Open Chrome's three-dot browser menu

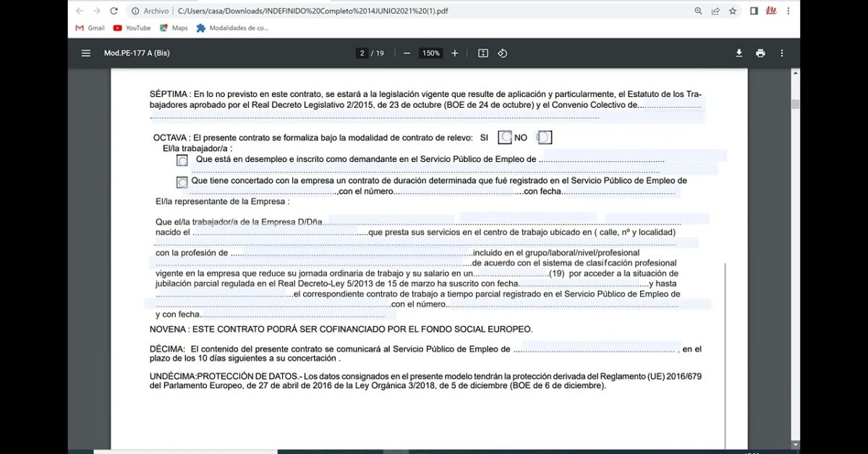788,11
